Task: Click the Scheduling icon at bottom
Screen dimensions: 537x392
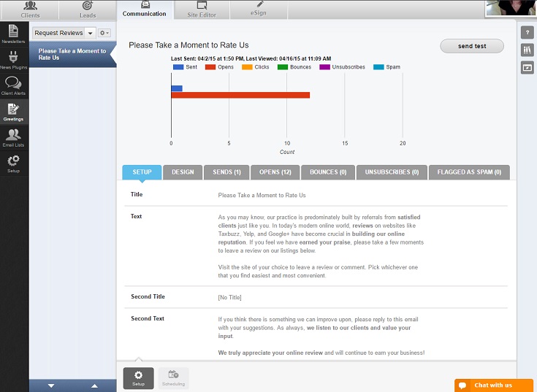Action: (x=173, y=377)
